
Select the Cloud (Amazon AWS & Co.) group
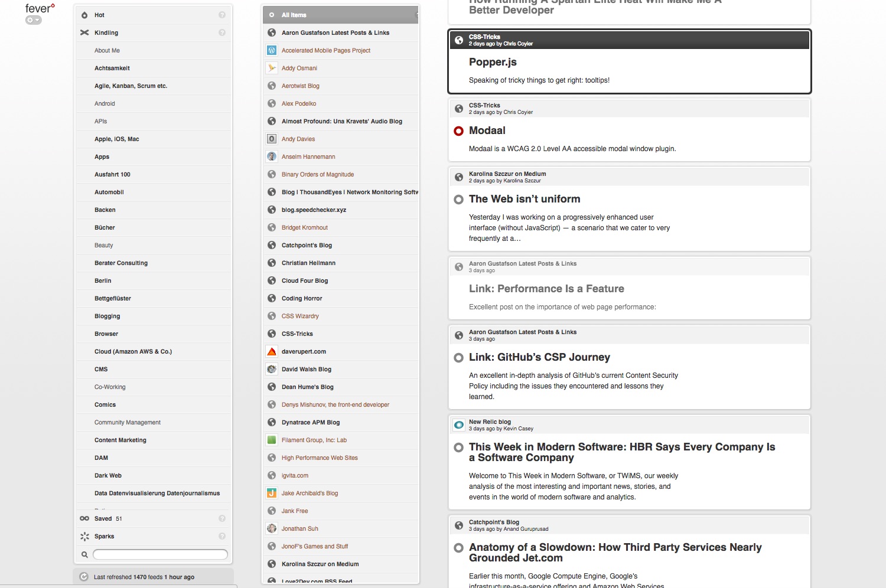[154, 351]
